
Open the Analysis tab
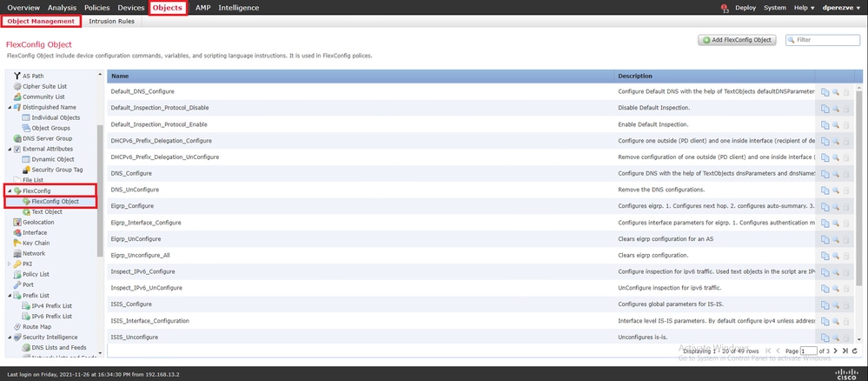coord(62,8)
